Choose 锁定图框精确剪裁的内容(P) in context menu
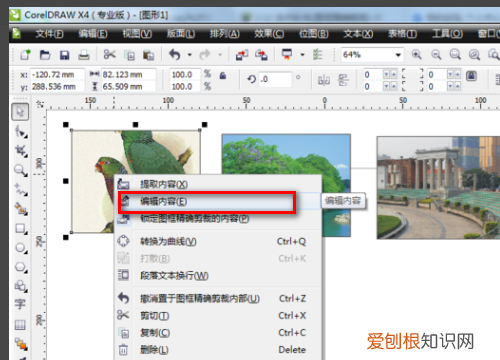The height and width of the screenshot is (360, 500). pyautogui.click(x=218, y=219)
